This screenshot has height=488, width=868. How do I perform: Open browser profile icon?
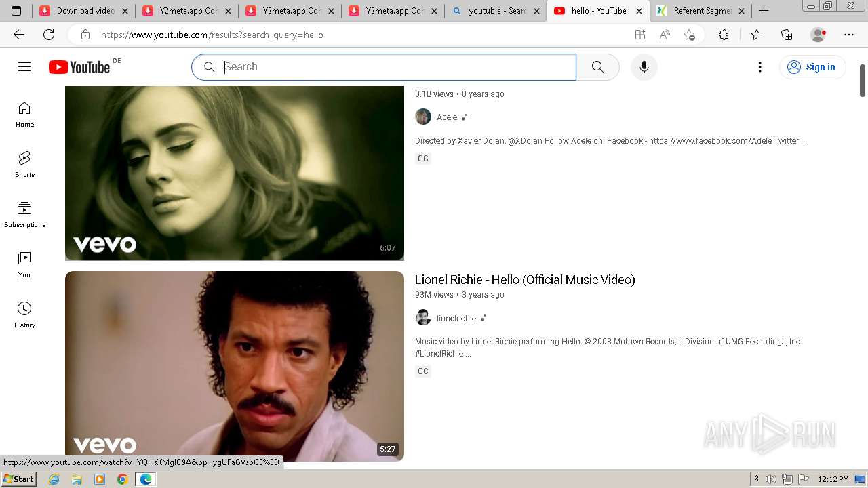818,35
